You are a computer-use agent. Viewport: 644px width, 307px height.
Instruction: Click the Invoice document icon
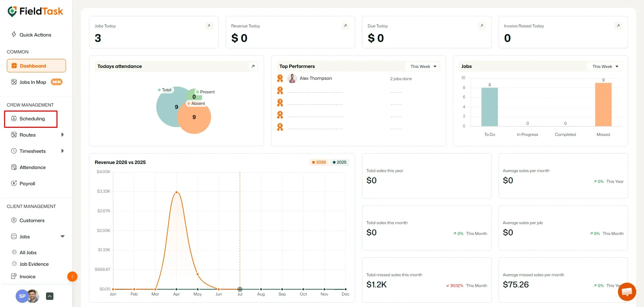pos(14,276)
